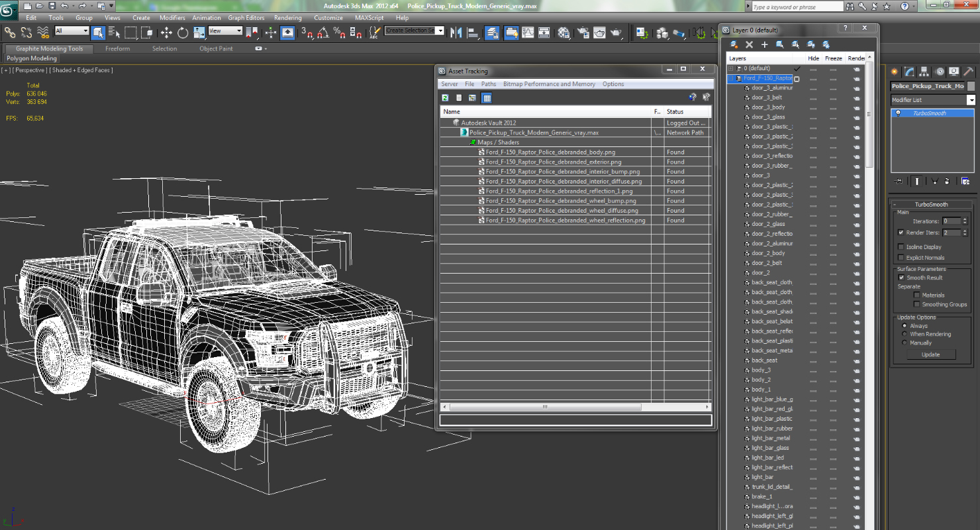Viewport: 980px width, 530px height.
Task: Enable the Explicit Normals checkbox
Action: point(901,258)
